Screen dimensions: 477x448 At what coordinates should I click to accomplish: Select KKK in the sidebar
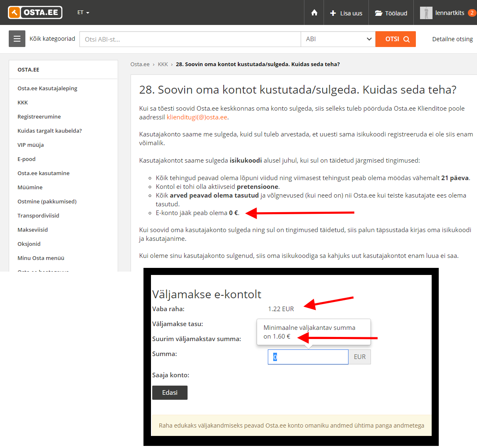click(23, 103)
